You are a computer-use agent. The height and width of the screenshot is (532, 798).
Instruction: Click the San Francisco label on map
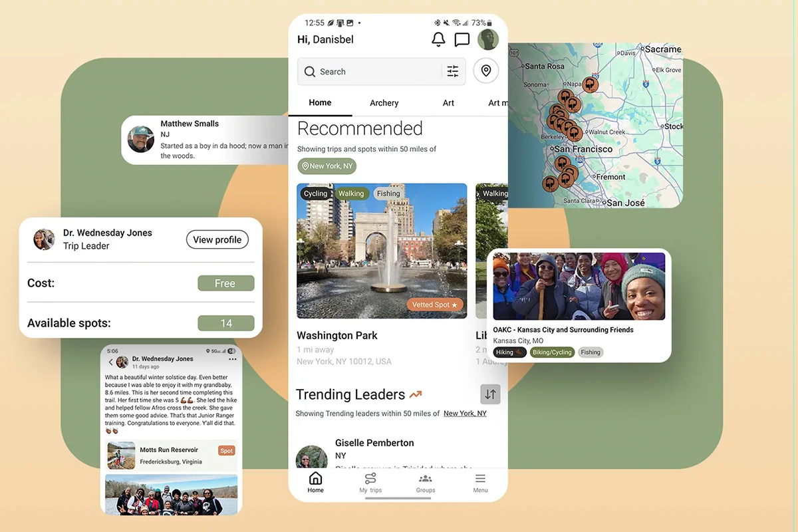(x=583, y=150)
